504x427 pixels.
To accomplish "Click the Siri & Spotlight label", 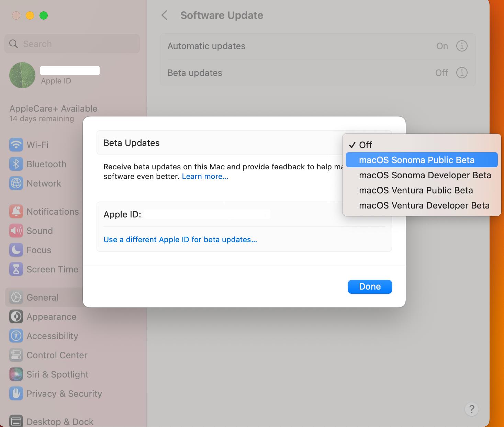I will 57,374.
